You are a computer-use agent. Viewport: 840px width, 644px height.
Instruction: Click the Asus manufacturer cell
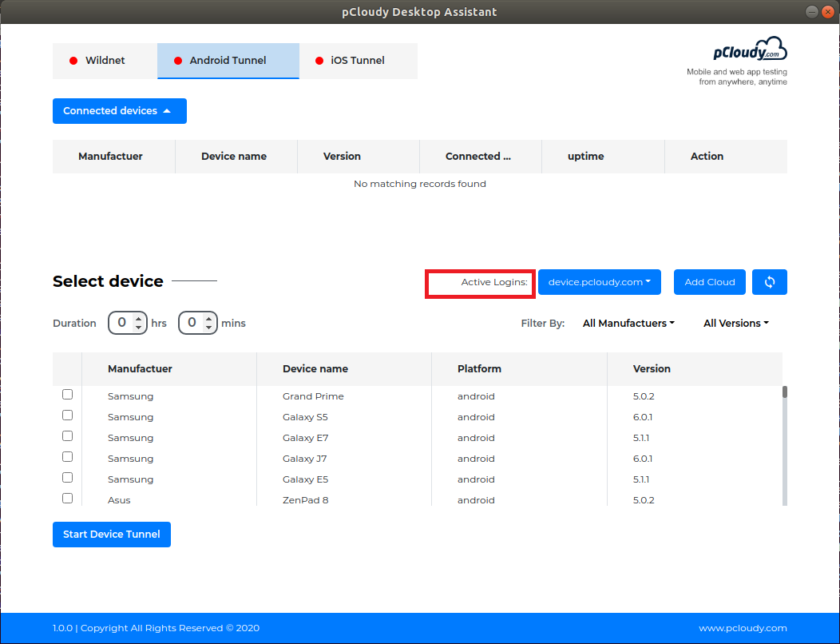click(119, 500)
